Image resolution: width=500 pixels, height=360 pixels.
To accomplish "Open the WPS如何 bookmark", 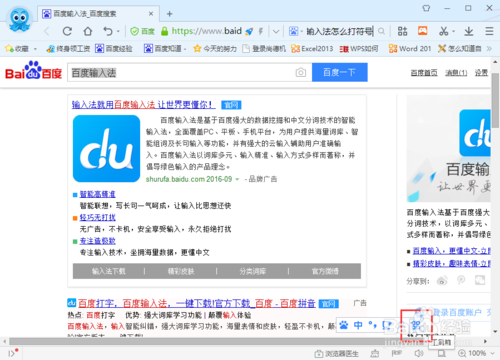I will 359,49.
